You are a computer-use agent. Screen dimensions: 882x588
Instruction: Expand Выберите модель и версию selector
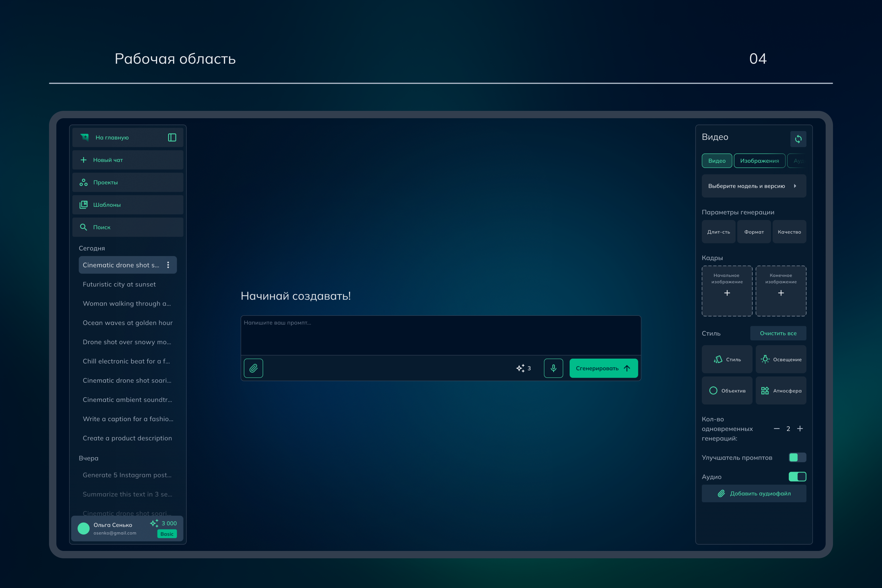(754, 186)
